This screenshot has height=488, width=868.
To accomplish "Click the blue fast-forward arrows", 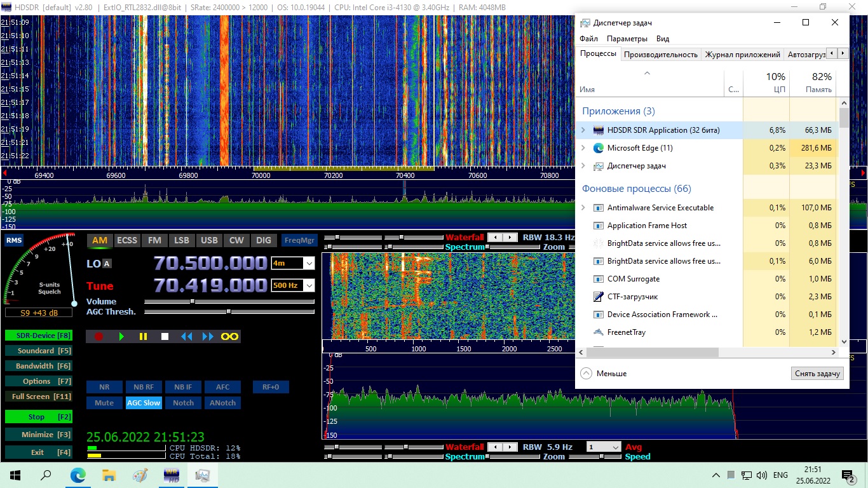I will (208, 337).
